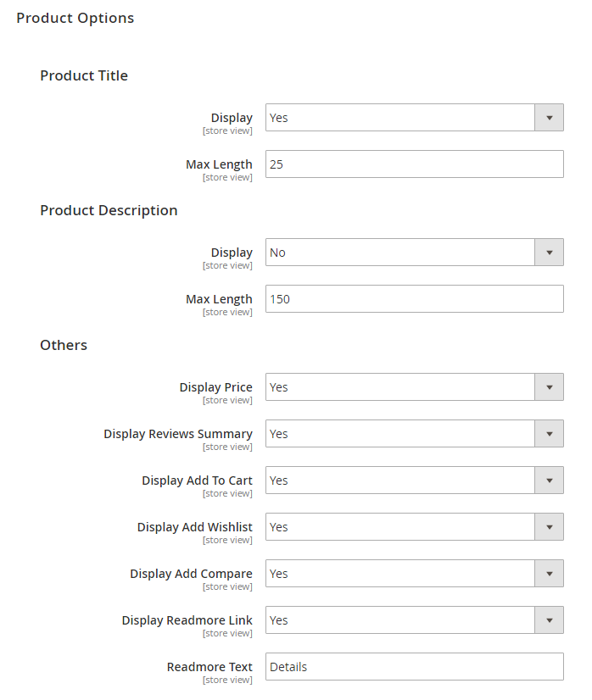This screenshot has width=592, height=700.
Task: Click the arrow icon of Display Readmore Link
Action: coord(549,620)
